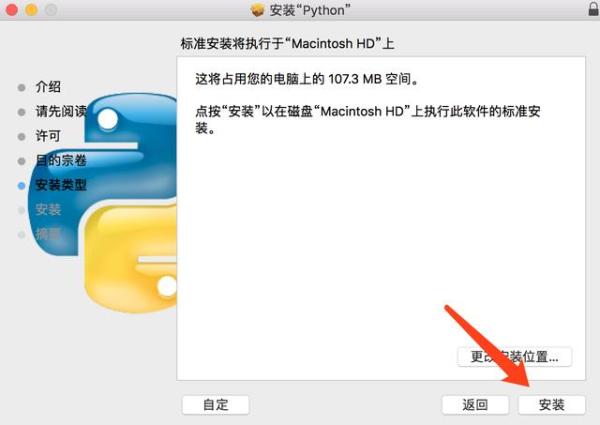The height and width of the screenshot is (425, 600).
Task: Click the yellow minimize window button
Action: click(x=31, y=10)
